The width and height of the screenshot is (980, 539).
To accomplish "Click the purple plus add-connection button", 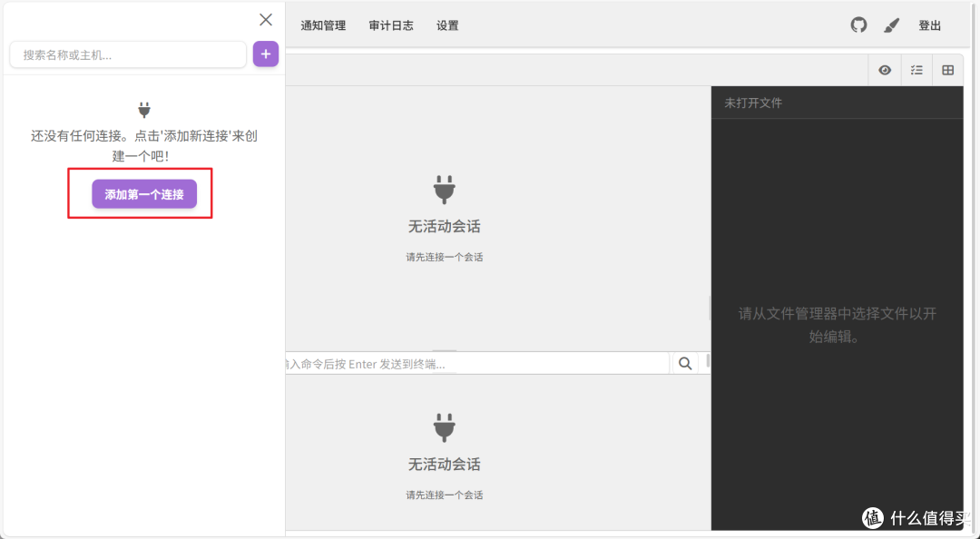I will pos(266,54).
